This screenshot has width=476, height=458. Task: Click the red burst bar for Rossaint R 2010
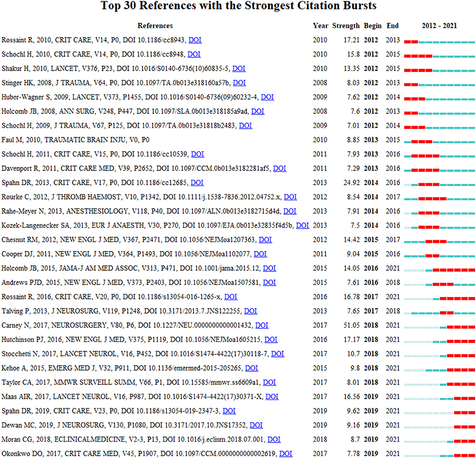coord(411,42)
